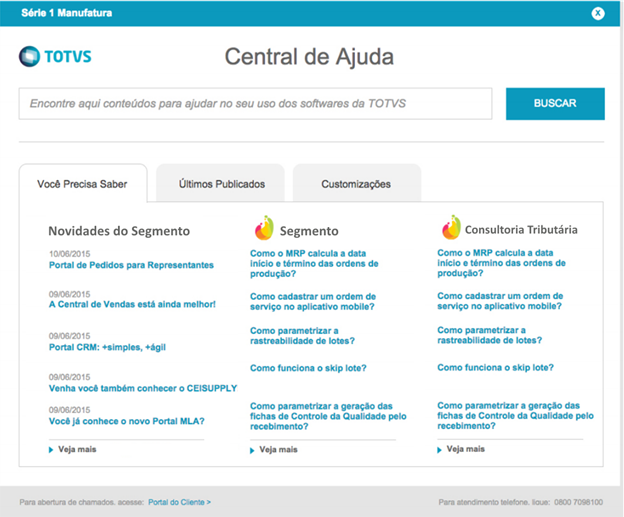Image resolution: width=624 pixels, height=517 pixels.
Task: Open MRP calcula link in Consultoria Tributária
Action: click(x=501, y=263)
